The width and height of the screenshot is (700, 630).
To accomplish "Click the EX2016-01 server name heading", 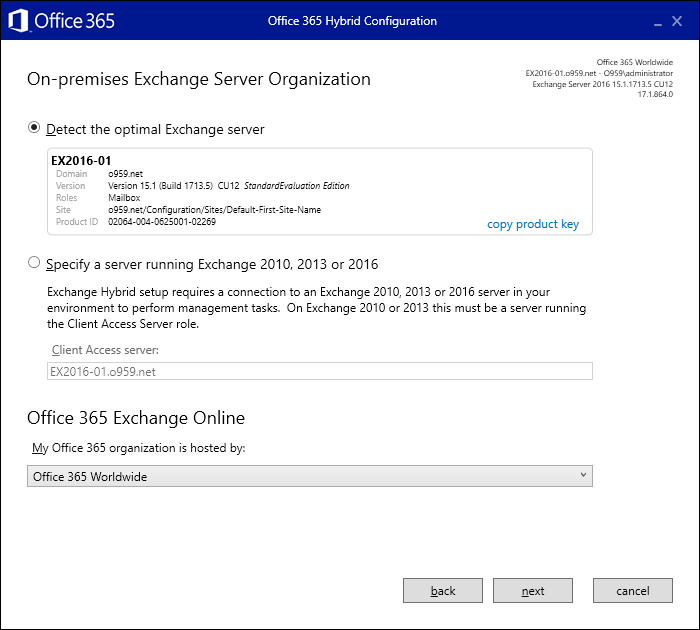I will point(81,161).
